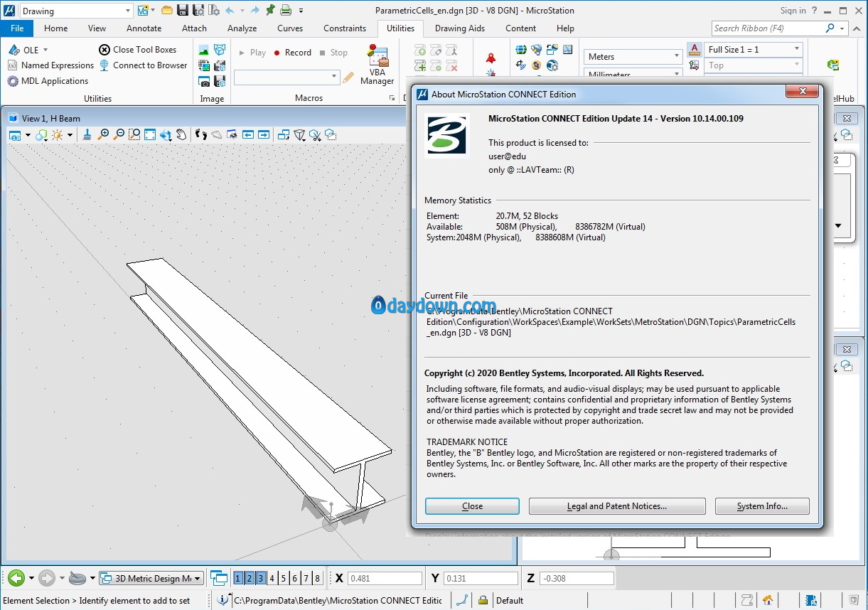Click the Zoom Out magnifier in View 1
This screenshot has width=868, height=610.
tap(119, 134)
